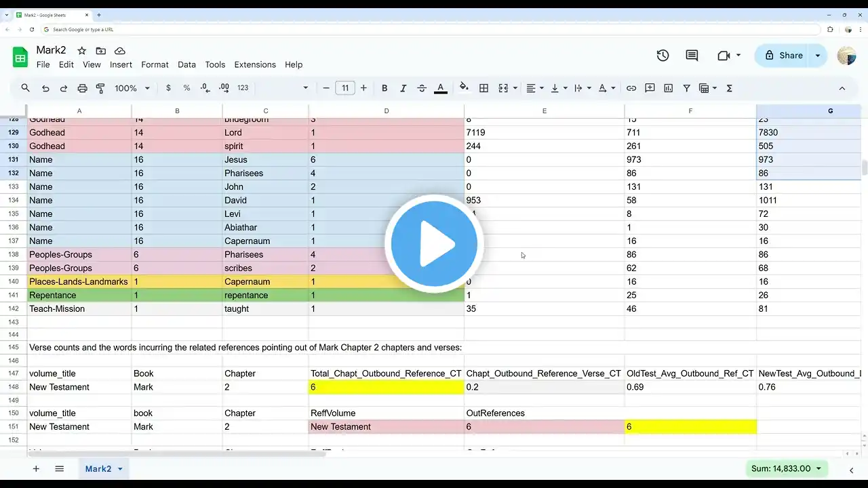
Task: Open the fill color picker
Action: point(465,87)
